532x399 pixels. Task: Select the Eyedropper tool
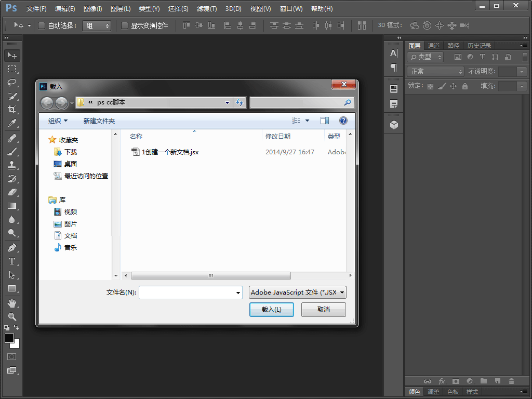pyautogui.click(x=12, y=123)
